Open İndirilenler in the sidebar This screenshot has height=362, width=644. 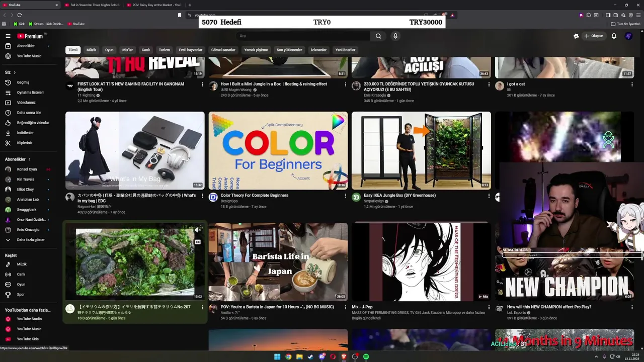(28, 133)
